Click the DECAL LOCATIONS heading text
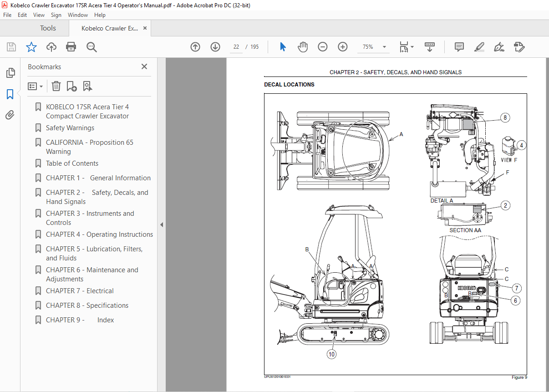Viewport: 549px width, 392px height. tap(289, 85)
